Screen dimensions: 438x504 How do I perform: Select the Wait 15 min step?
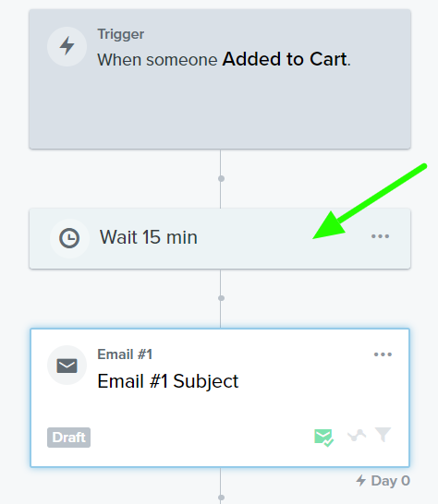[x=220, y=238]
